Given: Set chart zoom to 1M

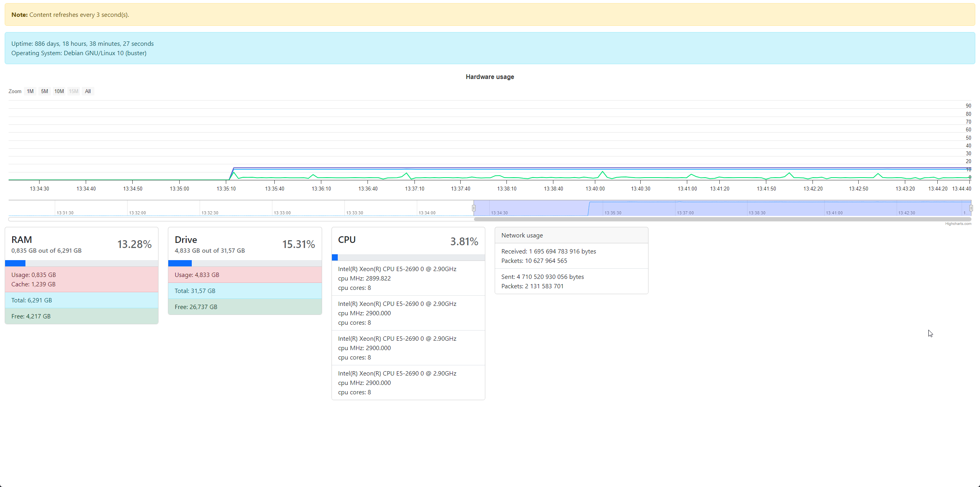Looking at the screenshot, I should tap(30, 91).
